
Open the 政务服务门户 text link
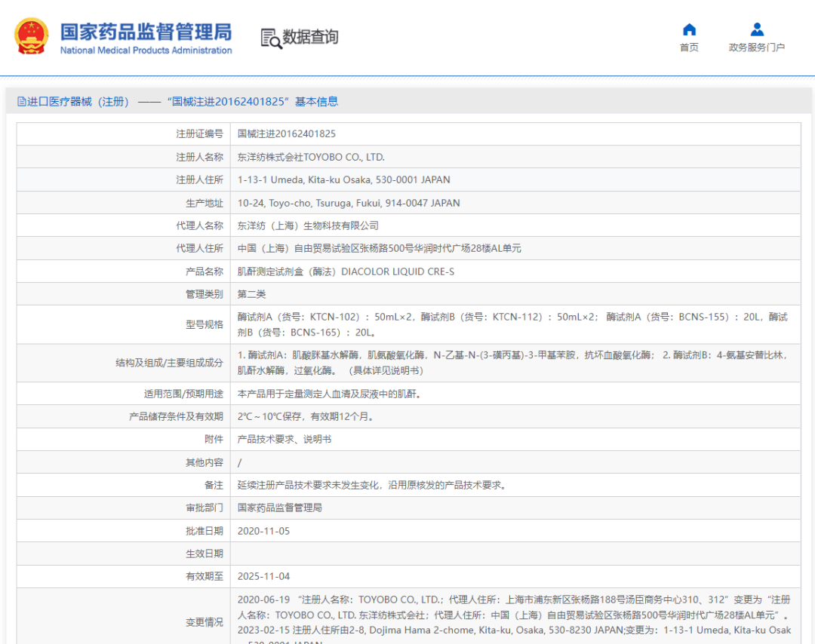(757, 48)
